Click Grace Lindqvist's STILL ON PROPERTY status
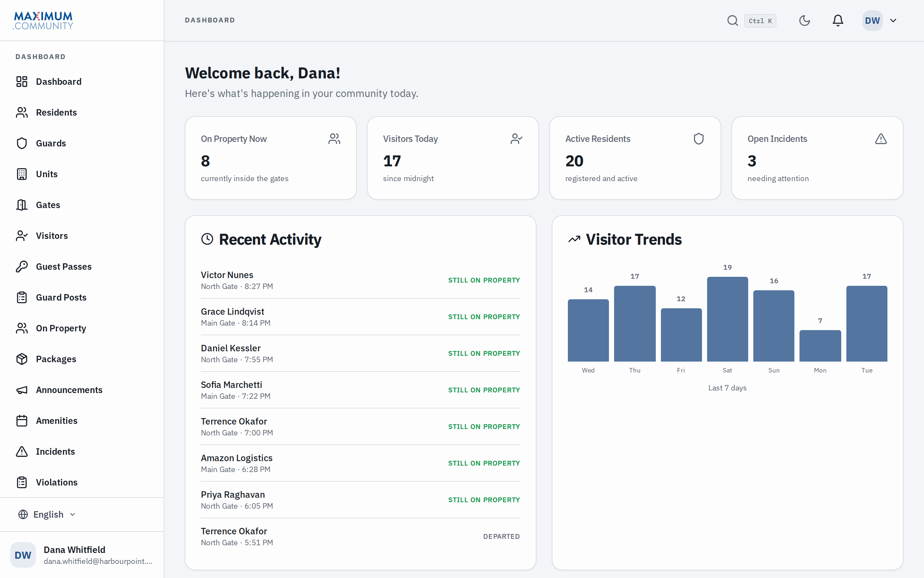 click(484, 317)
